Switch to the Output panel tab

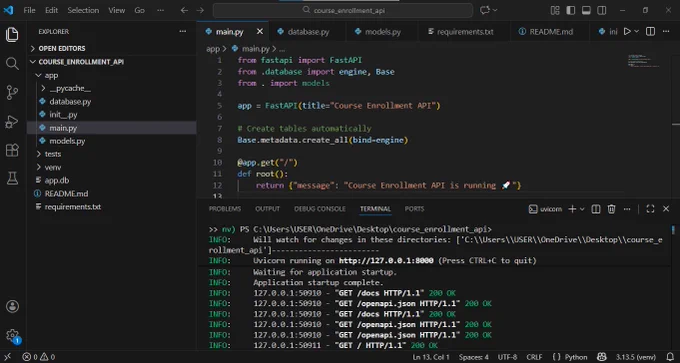[268, 209]
